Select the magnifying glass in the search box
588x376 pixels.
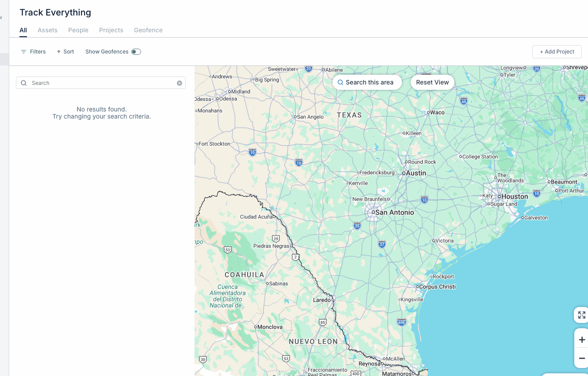[23, 83]
